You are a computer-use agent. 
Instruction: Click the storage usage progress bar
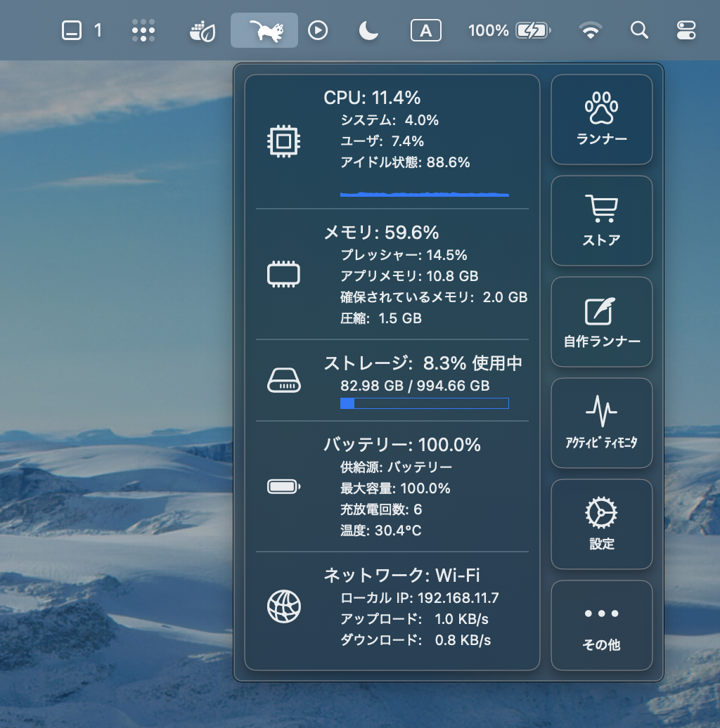coord(425,403)
